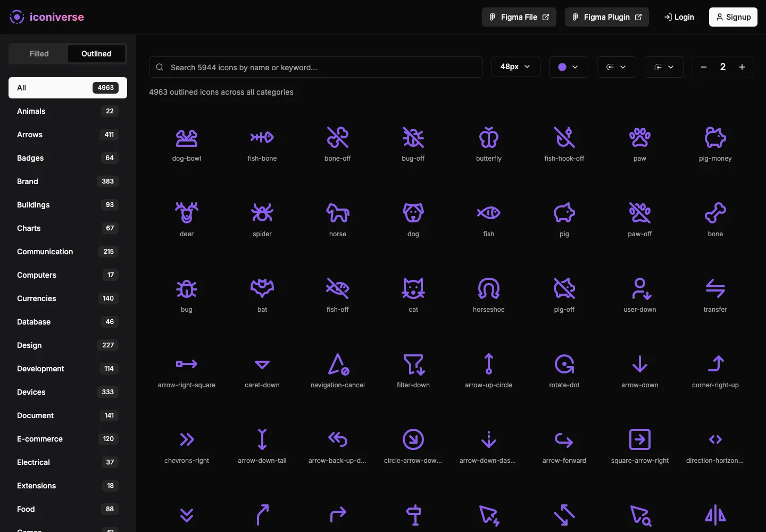Open the Figma File link
Viewport: 766px width, 532px height.
[519, 17]
